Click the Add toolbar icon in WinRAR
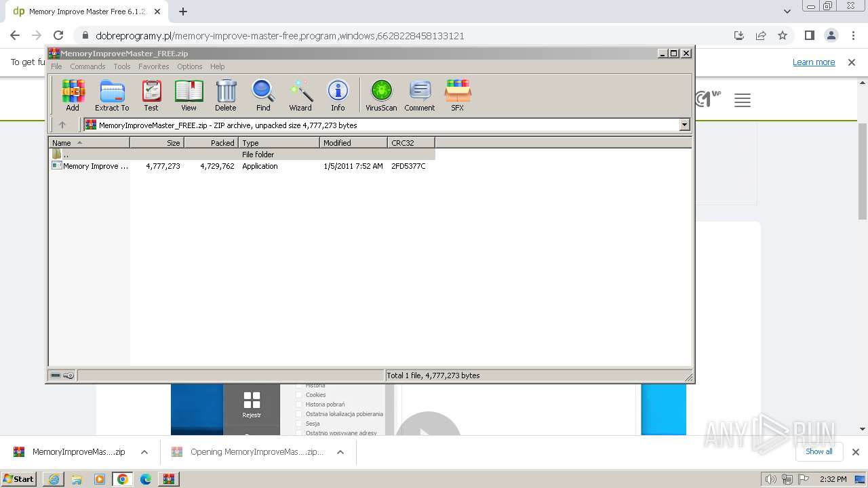Screen dimensions: 868x488 click(73, 95)
